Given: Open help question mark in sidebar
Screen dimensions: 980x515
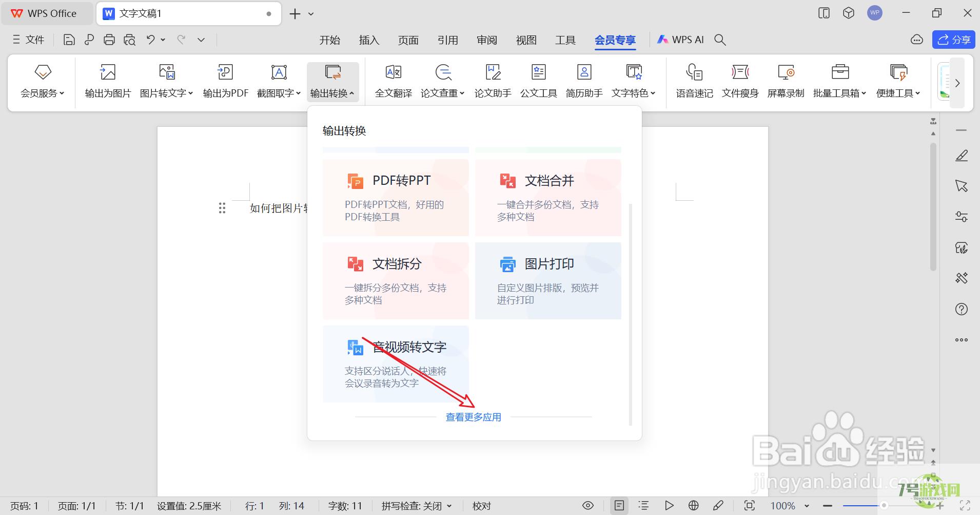Looking at the screenshot, I should pos(962,309).
